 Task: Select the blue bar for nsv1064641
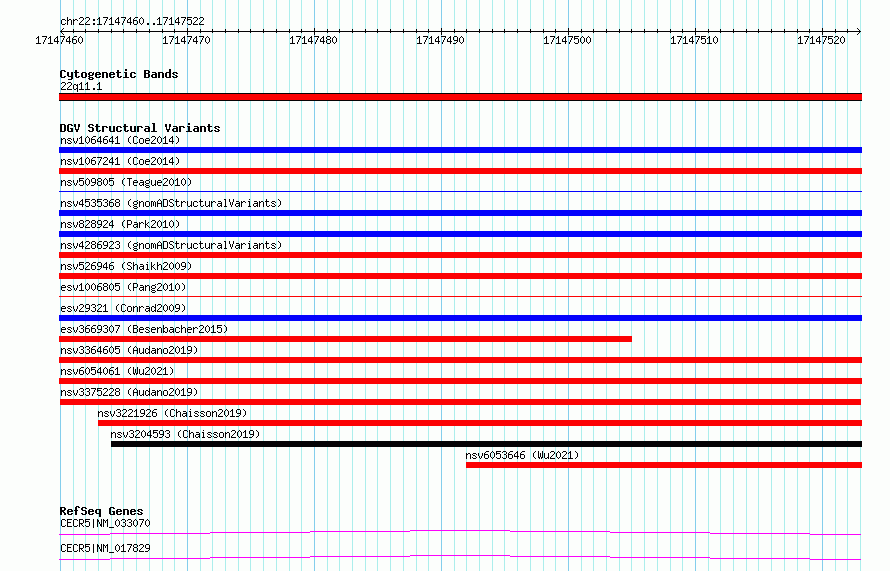(460, 150)
